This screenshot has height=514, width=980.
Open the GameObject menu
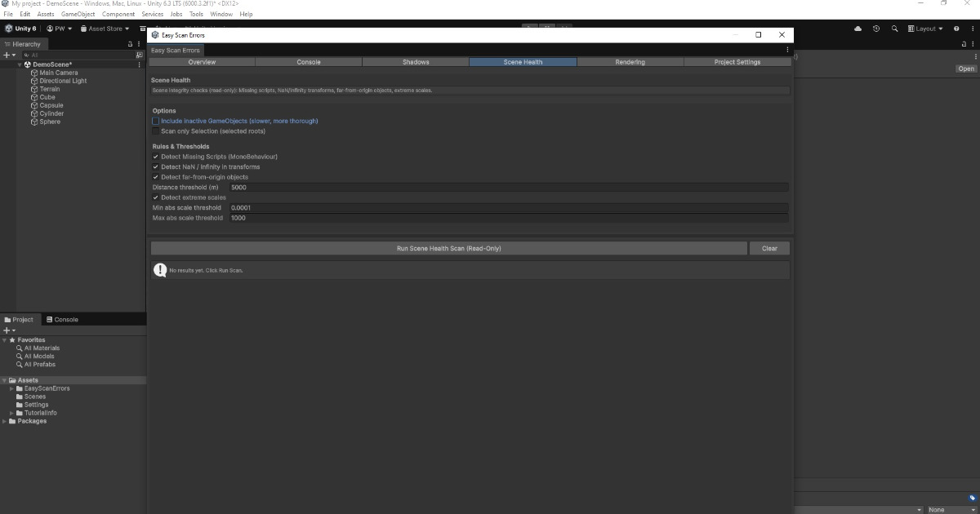point(78,14)
